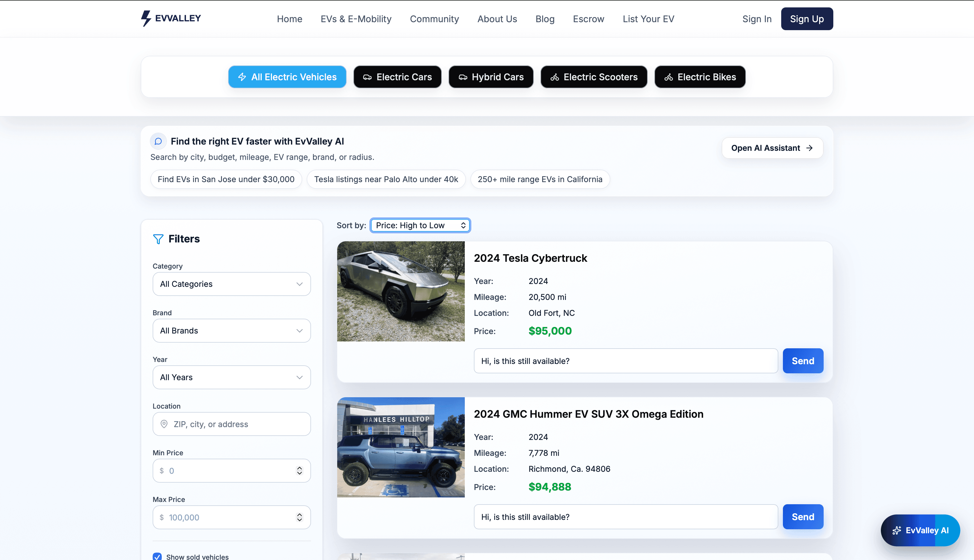Open the floating EvValley AI assistant button

click(x=920, y=530)
